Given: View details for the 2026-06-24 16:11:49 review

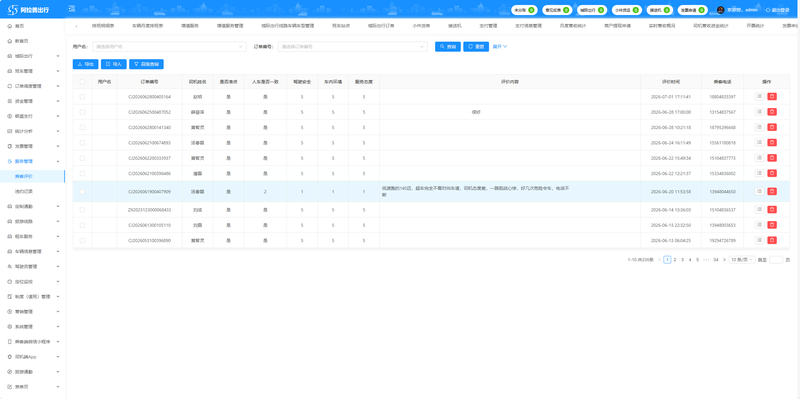Looking at the screenshot, I should coord(759,142).
